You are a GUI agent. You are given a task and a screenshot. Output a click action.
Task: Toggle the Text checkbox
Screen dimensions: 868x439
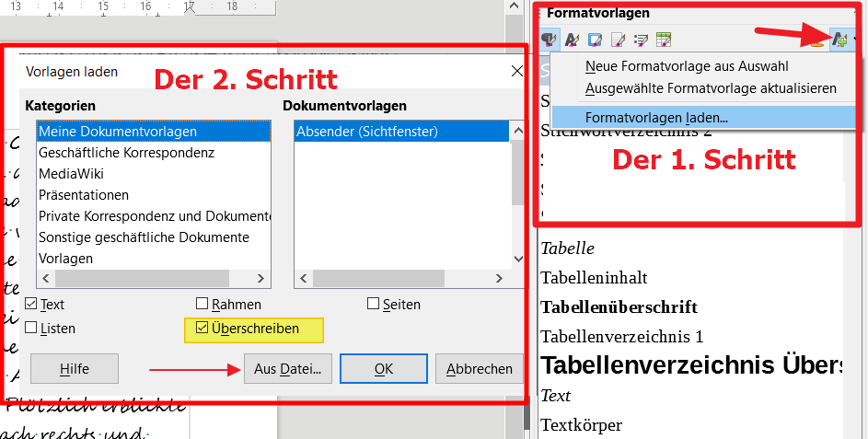click(31, 304)
